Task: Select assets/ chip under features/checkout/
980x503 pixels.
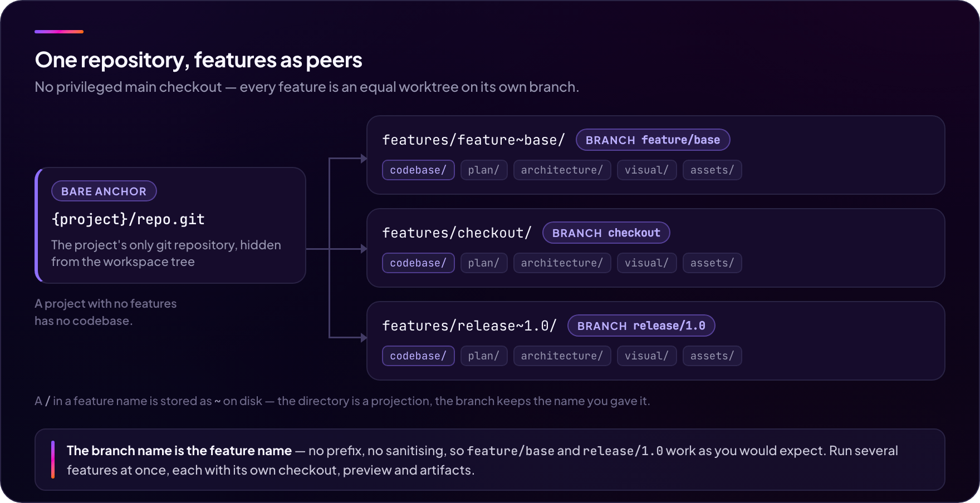Action: tap(712, 263)
